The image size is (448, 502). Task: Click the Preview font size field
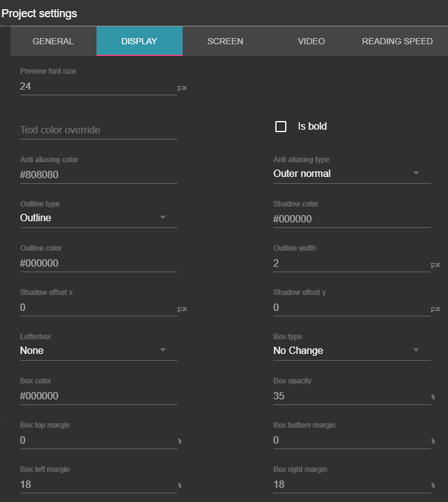(x=98, y=87)
